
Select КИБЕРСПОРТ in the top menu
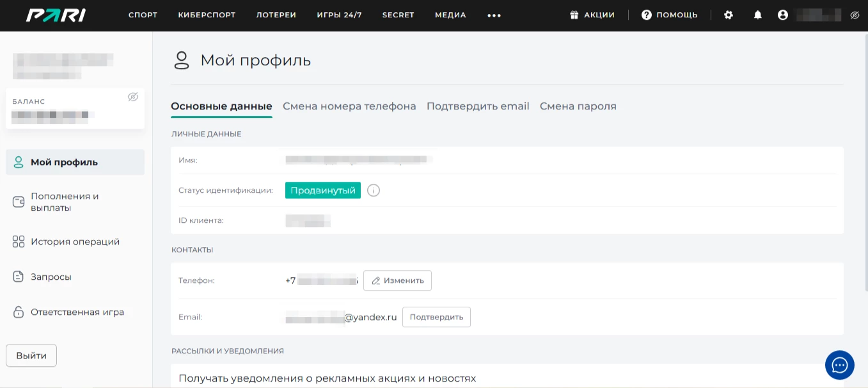[x=207, y=15]
